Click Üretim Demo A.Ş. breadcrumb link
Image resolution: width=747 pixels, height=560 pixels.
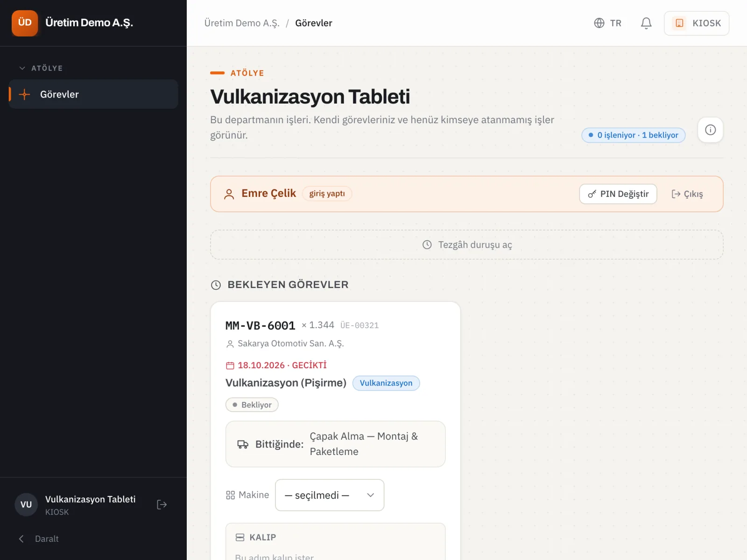click(242, 23)
